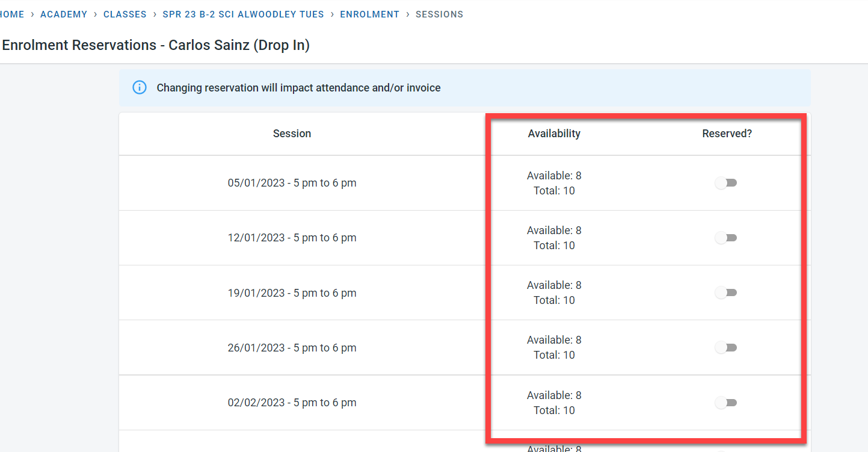
Task: Click the Enrolment Reservations page title
Action: [156, 45]
